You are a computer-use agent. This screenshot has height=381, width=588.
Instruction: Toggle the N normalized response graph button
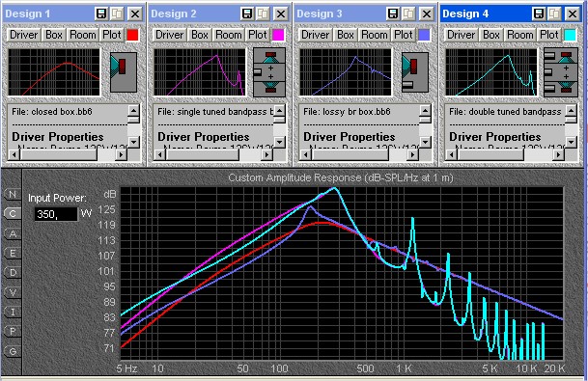point(13,194)
